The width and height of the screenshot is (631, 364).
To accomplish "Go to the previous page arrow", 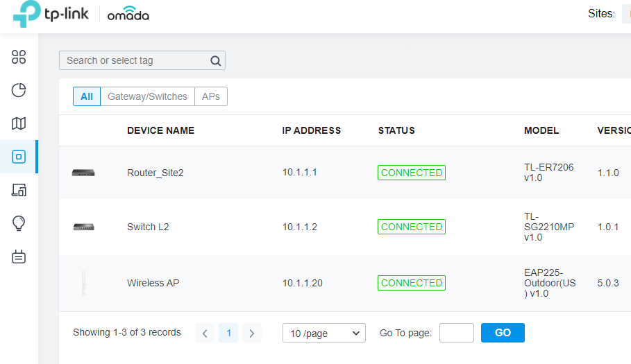I will point(205,333).
